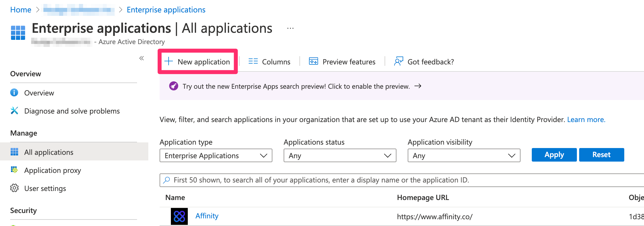
Task: Click the New application plus icon
Action: pyautogui.click(x=169, y=61)
